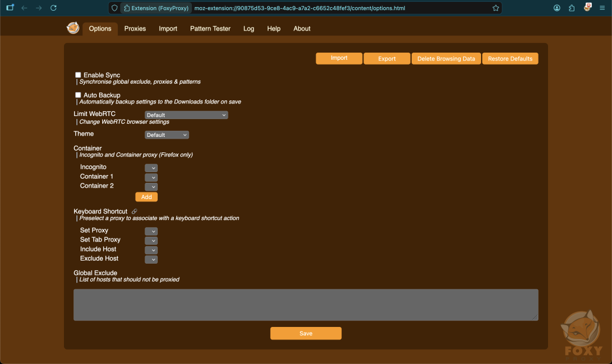Viewport: 612px width, 364px height.
Task: Click the Add container button
Action: [x=146, y=197]
